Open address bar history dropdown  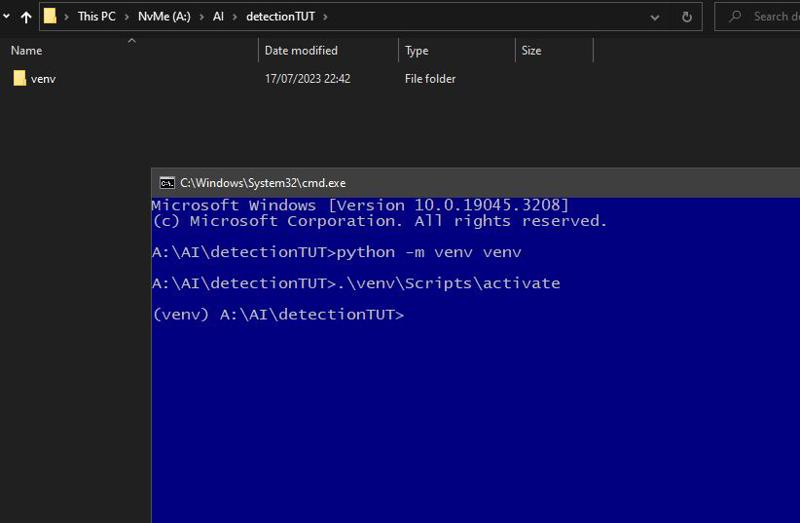click(655, 17)
